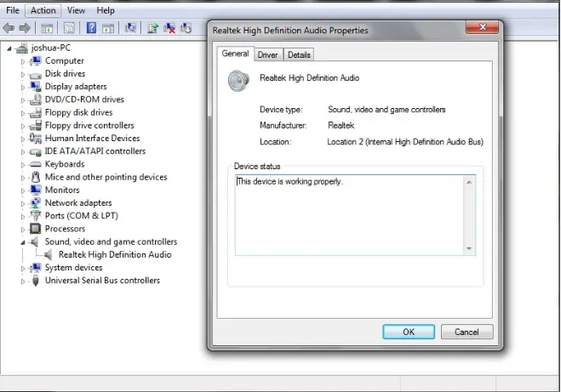The width and height of the screenshot is (561, 392).
Task: Select the IDE ATA/ATAPI controllers label
Action: coord(94,151)
